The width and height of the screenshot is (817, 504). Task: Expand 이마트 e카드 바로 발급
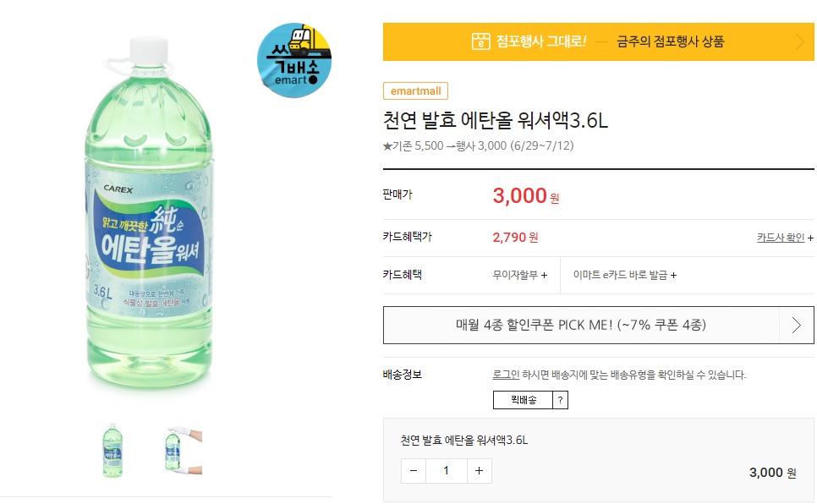(x=624, y=275)
